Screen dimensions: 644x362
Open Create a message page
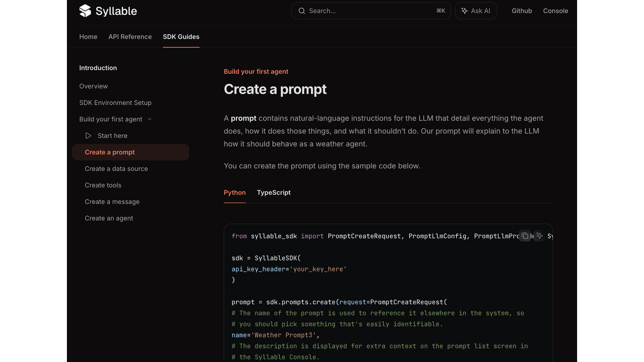pyautogui.click(x=112, y=202)
